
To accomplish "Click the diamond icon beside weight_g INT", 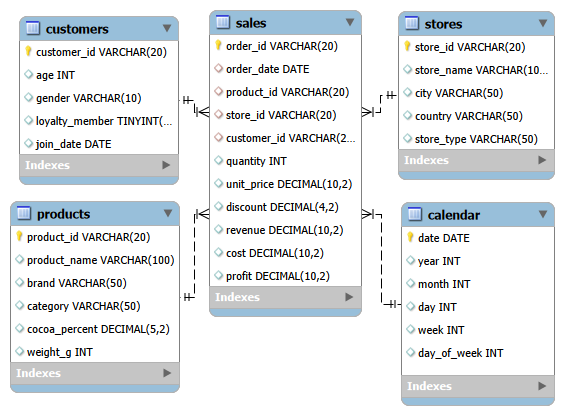I will point(20,351).
